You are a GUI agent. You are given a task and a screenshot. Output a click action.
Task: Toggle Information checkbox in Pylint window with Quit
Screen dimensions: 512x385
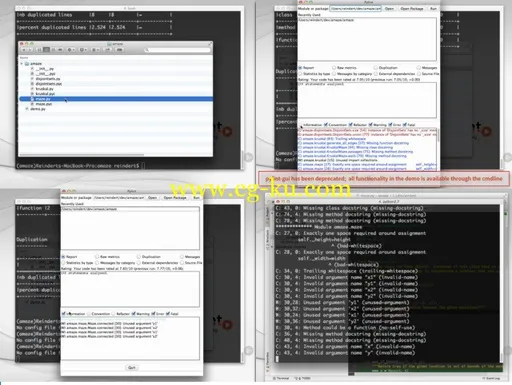coord(64,314)
